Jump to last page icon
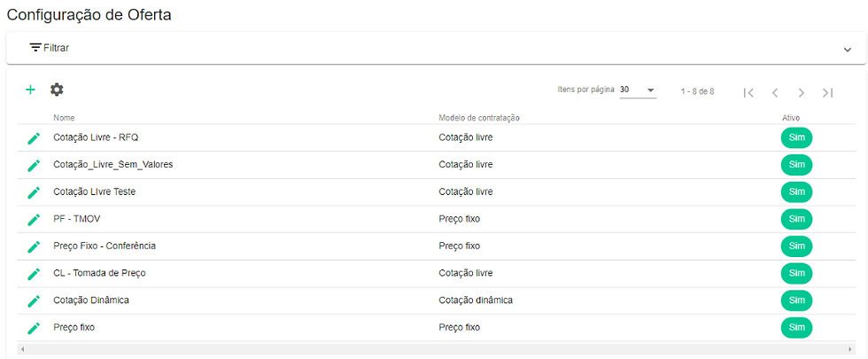The height and width of the screenshot is (359, 868). click(x=827, y=92)
